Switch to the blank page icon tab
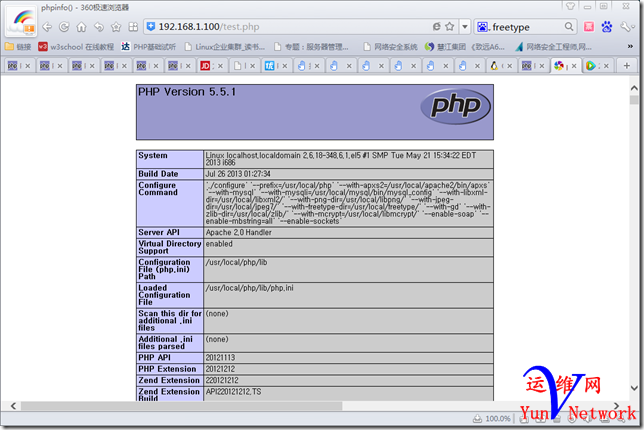Screen dimensions: 644x430 coord(237,66)
